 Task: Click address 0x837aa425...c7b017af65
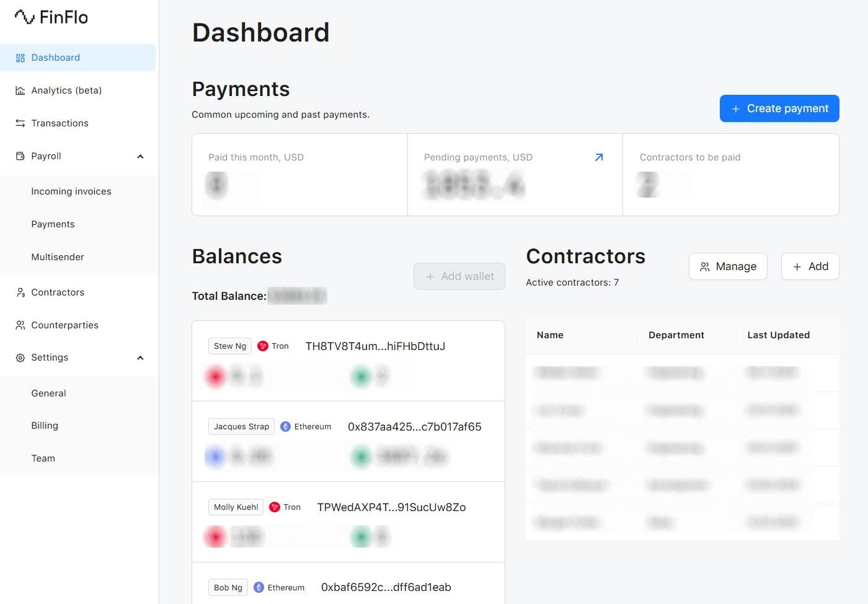coord(415,427)
